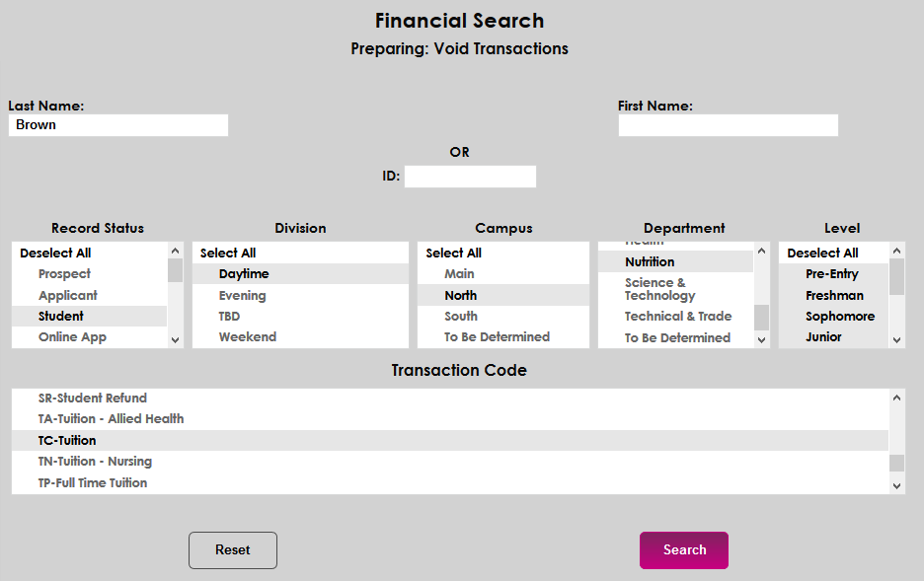Toggle the Daytime division option
Screen dimensions: 924x581
[x=244, y=274]
